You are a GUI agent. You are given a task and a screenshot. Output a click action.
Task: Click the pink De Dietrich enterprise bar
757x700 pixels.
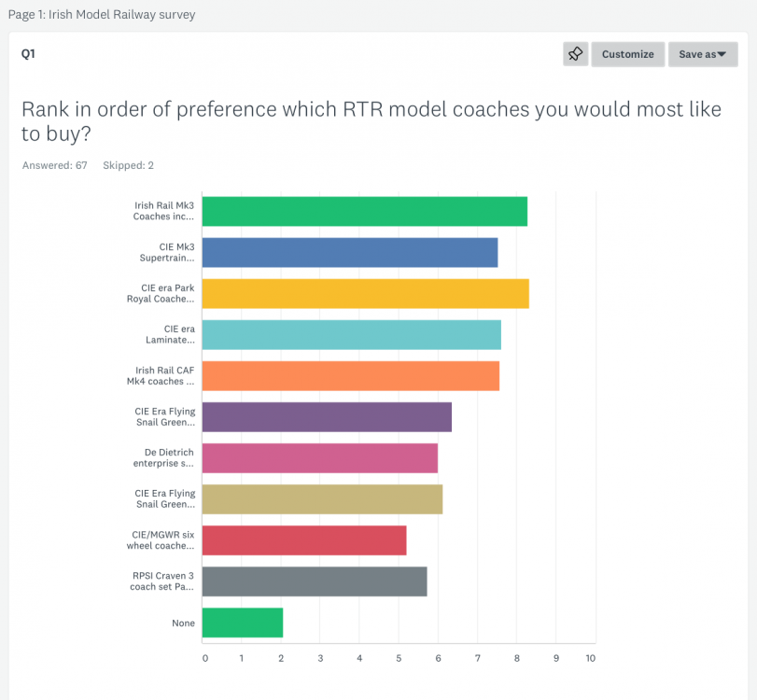coord(319,458)
